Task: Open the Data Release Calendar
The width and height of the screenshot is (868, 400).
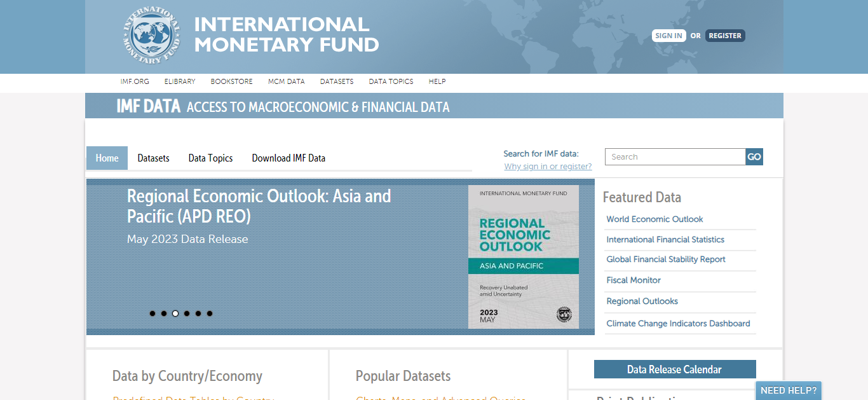Action: pos(674,369)
